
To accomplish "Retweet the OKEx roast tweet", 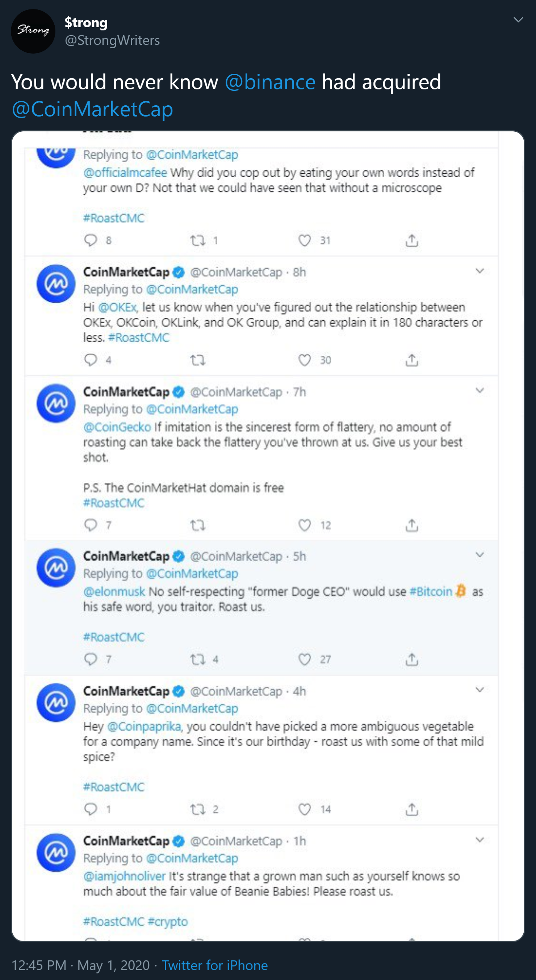I will [199, 359].
